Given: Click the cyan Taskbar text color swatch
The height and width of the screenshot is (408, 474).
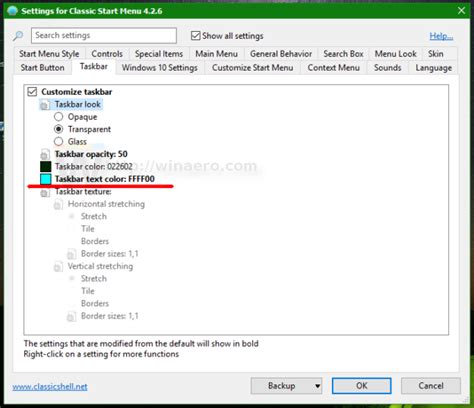Looking at the screenshot, I should [45, 179].
